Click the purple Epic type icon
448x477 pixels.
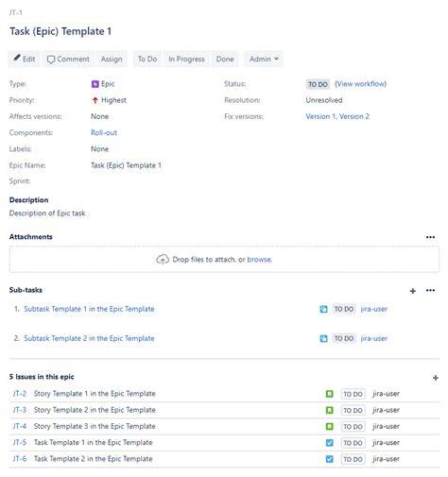[x=95, y=84]
